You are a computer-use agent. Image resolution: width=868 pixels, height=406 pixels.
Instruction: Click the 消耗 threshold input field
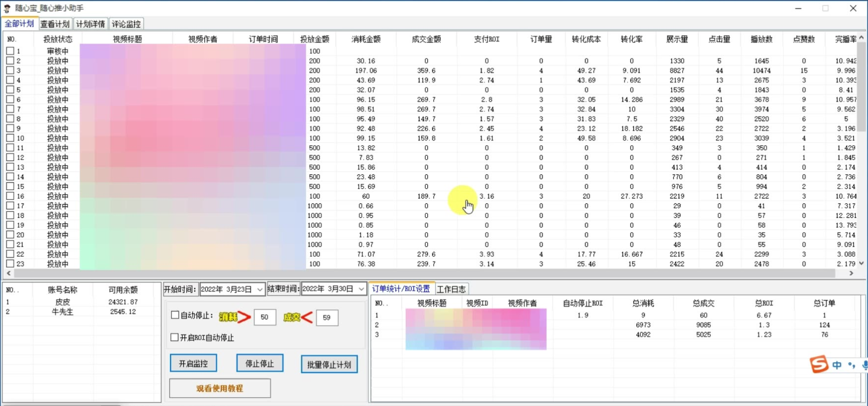(264, 317)
